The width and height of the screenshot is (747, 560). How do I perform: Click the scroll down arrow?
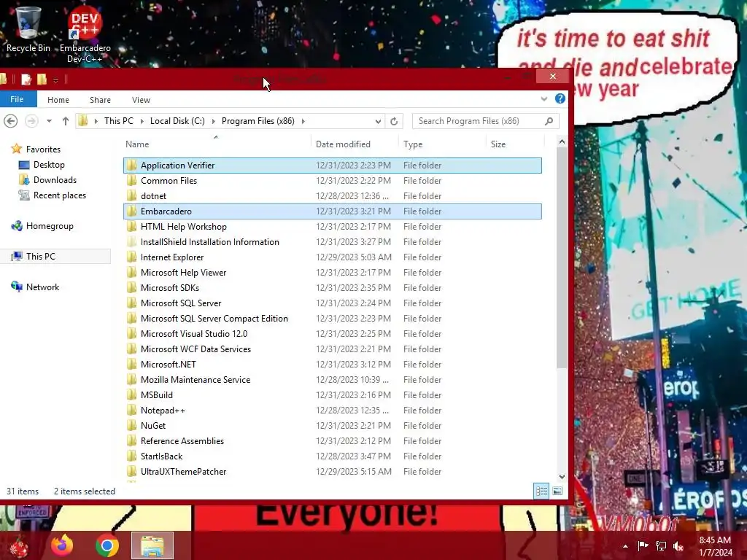coord(562,477)
